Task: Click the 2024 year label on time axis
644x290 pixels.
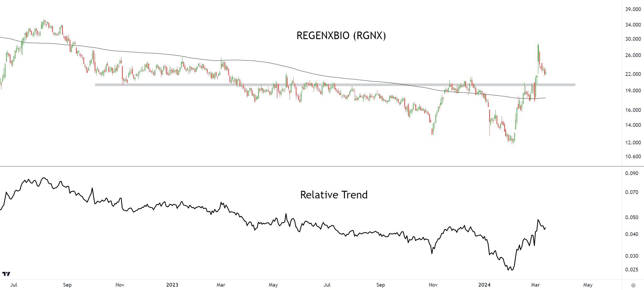Action: [484, 285]
